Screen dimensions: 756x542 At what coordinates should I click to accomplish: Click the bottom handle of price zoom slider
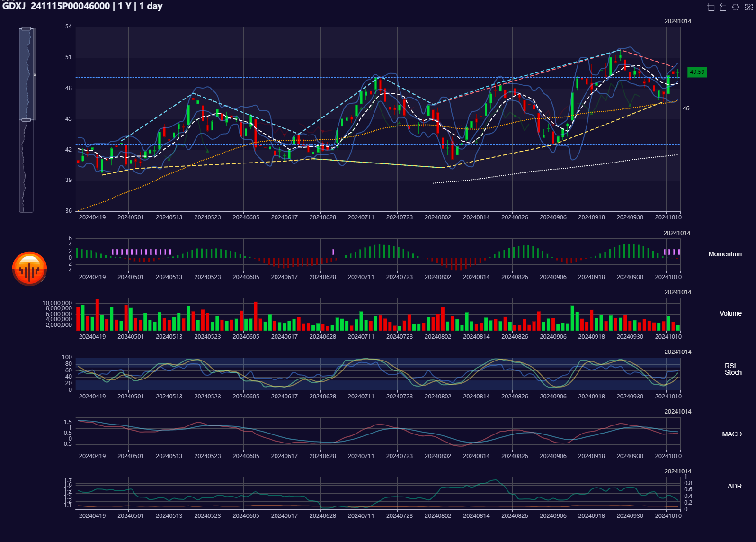coord(27,120)
